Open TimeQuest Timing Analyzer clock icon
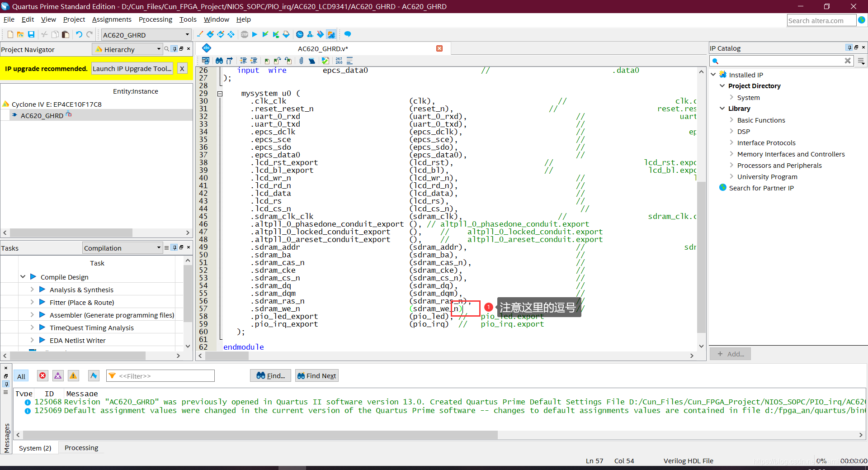This screenshot has width=868, height=470. coord(300,34)
